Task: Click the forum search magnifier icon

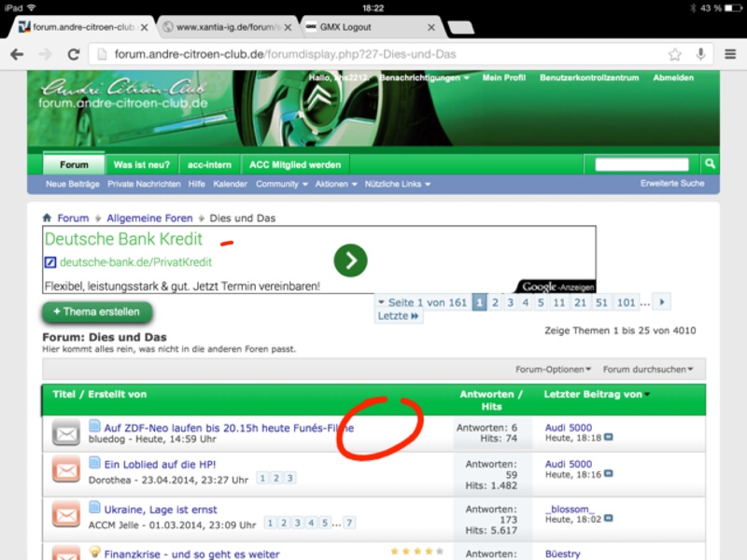Action: point(710,164)
